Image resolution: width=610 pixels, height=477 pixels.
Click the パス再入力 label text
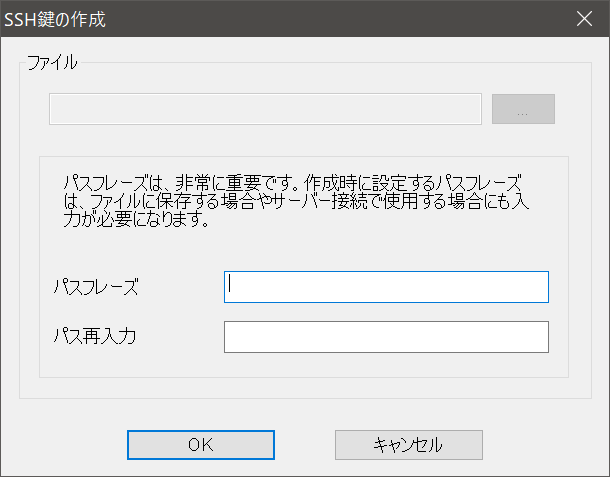pos(95,336)
